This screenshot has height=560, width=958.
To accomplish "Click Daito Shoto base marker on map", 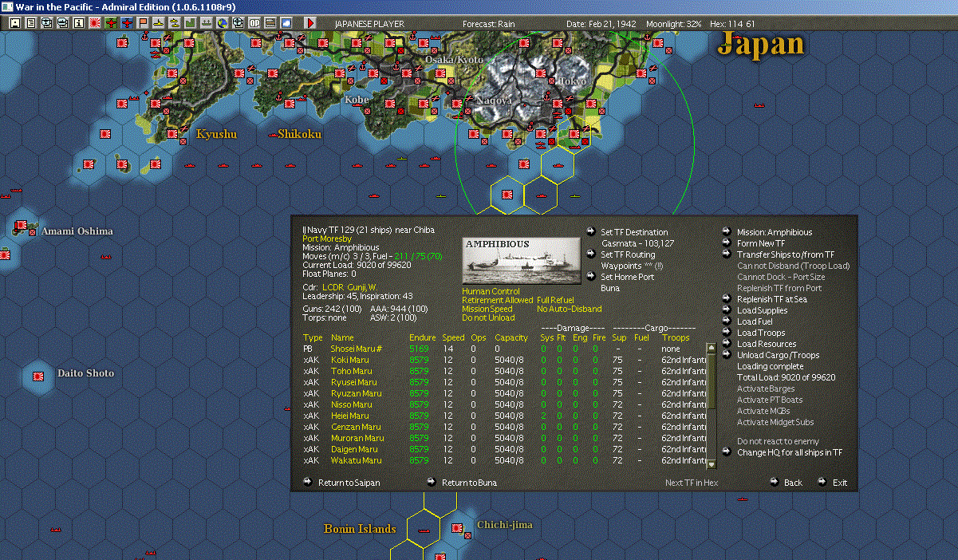I will [x=37, y=375].
